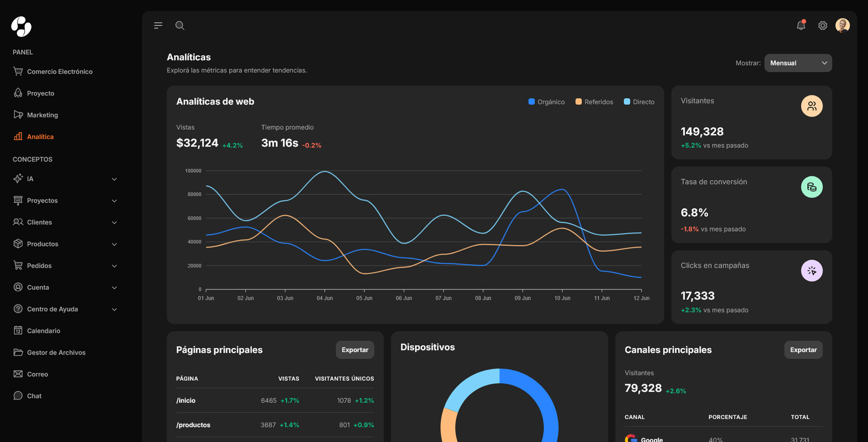The width and height of the screenshot is (868, 442).
Task: Click the notification bell icon
Action: pyautogui.click(x=800, y=26)
